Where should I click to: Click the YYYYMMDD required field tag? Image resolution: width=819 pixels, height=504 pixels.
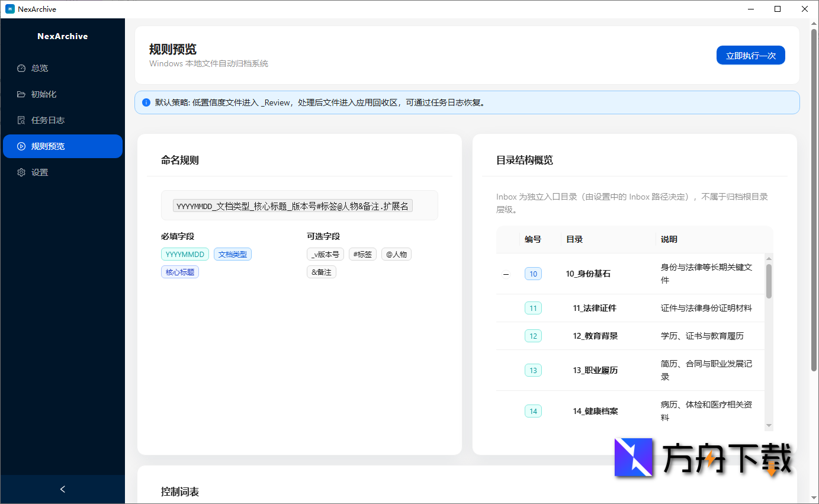[184, 253]
